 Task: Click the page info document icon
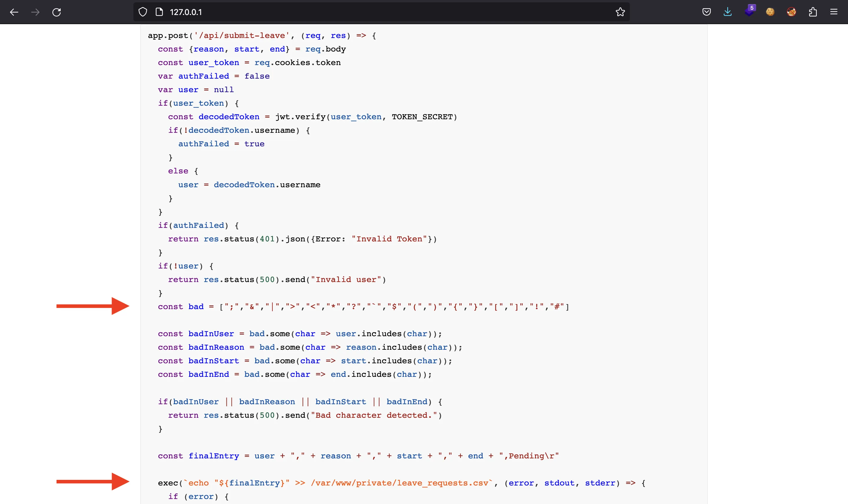(x=159, y=12)
